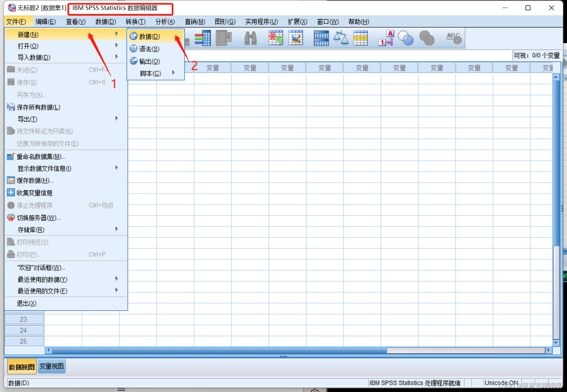Open the 分析(A) menu

point(165,22)
